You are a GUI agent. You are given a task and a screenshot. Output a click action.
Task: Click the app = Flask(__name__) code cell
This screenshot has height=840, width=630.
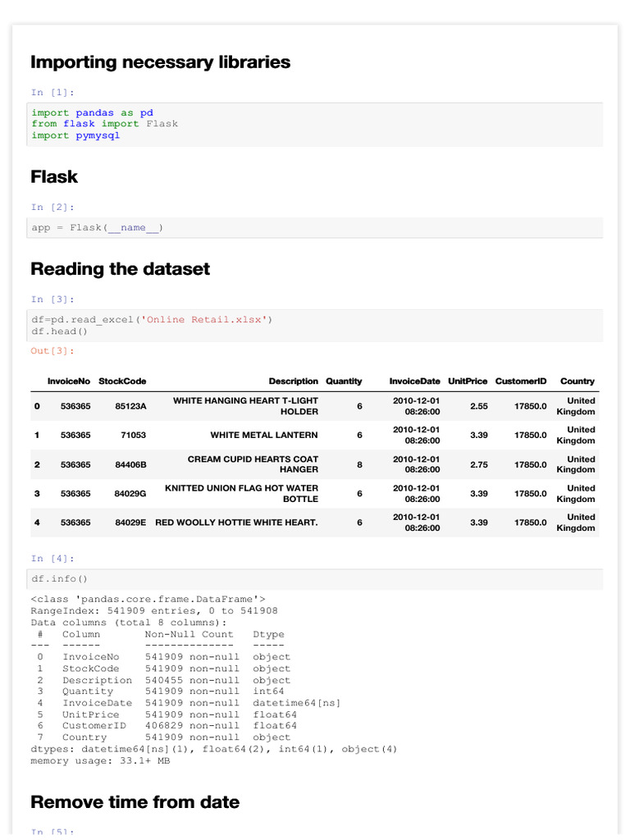point(315,227)
